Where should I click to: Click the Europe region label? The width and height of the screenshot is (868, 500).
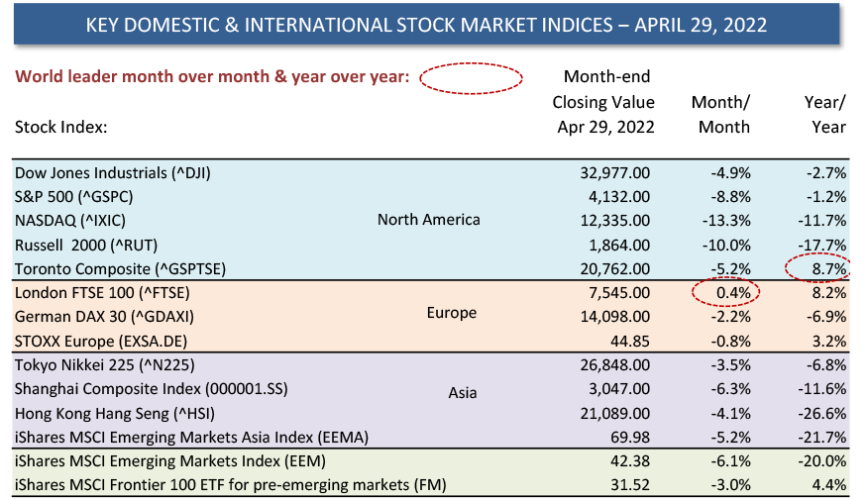(451, 313)
